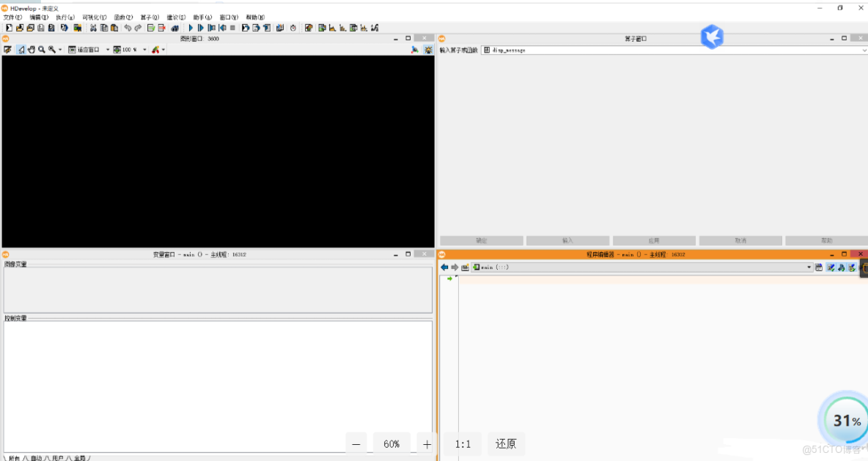Go forward with gray right arrow in program editor
The image size is (868, 461).
455,268
